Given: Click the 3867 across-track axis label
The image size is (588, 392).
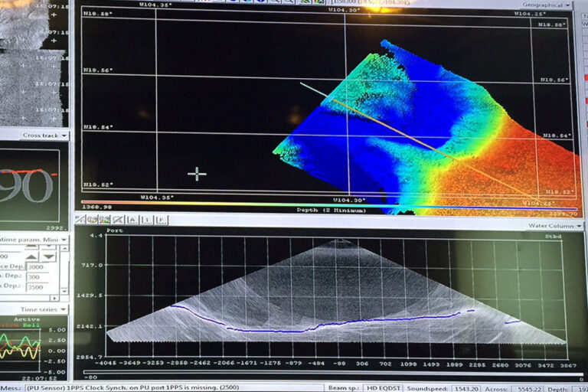Looking at the screenshot, I should [568, 365].
